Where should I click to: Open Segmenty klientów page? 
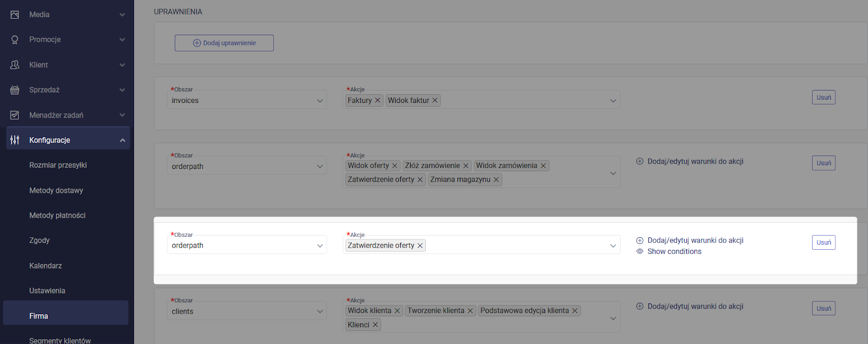pyautogui.click(x=60, y=340)
